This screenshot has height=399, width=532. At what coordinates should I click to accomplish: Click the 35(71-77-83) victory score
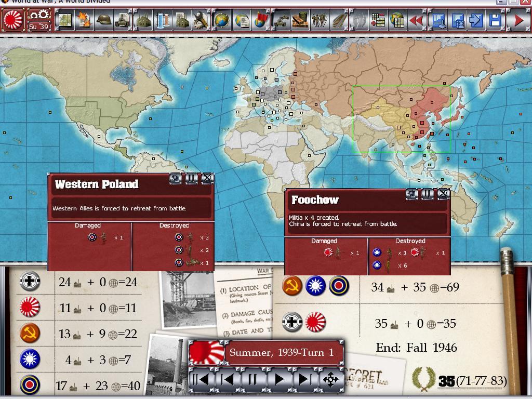coord(473,381)
